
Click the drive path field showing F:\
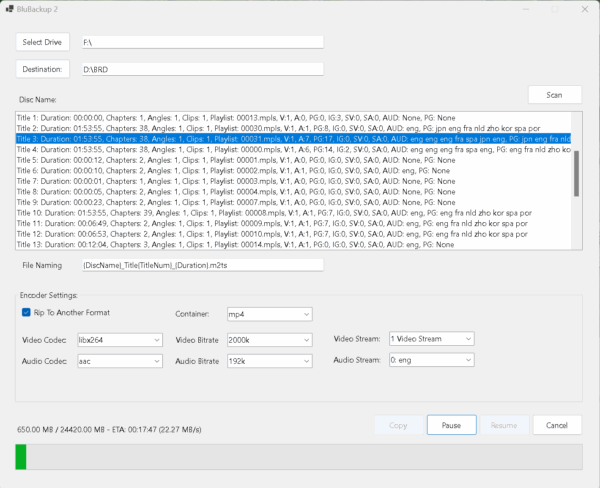point(203,42)
